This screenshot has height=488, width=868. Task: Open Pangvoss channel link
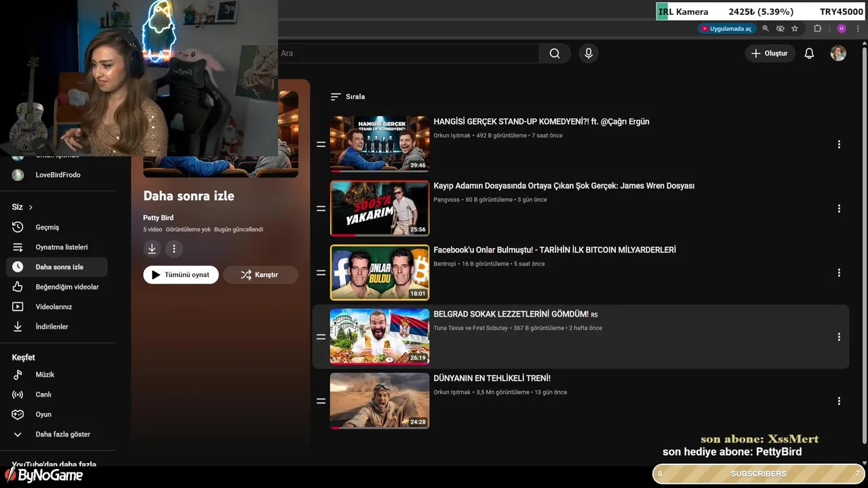pyautogui.click(x=447, y=200)
